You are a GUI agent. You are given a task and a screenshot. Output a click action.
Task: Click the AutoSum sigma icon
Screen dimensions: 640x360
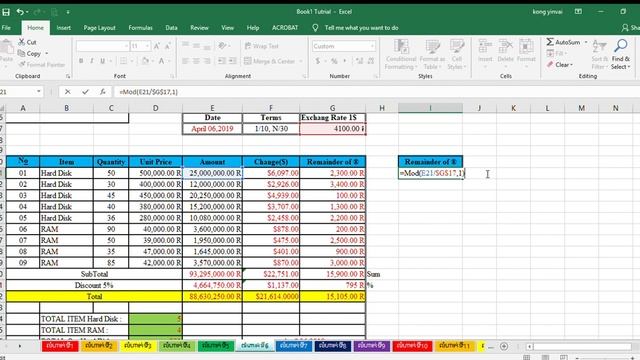(x=550, y=42)
